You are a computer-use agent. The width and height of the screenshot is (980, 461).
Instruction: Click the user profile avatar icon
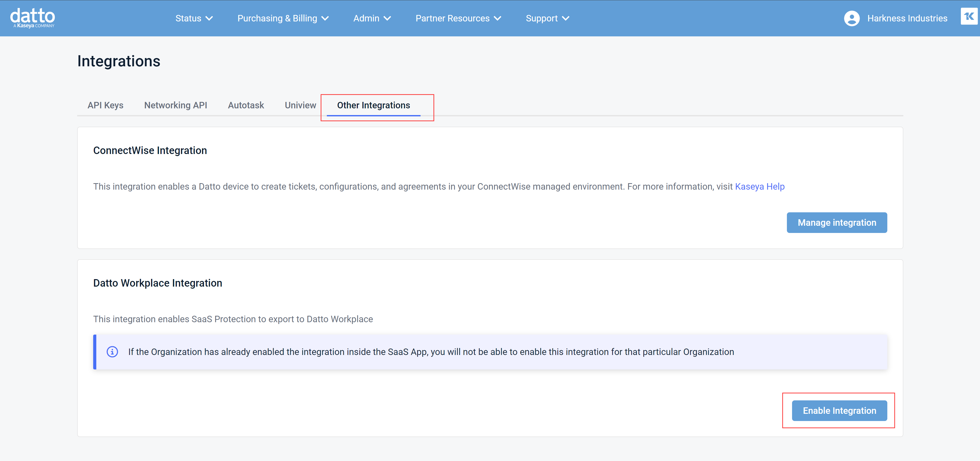coord(851,18)
